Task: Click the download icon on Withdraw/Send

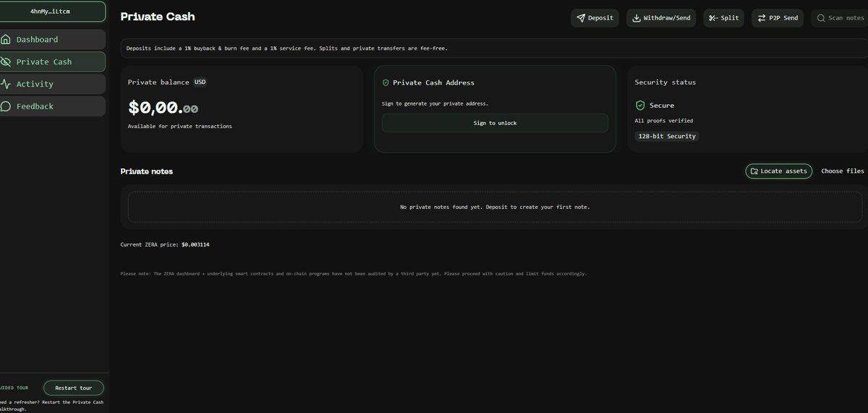Action: click(x=637, y=18)
